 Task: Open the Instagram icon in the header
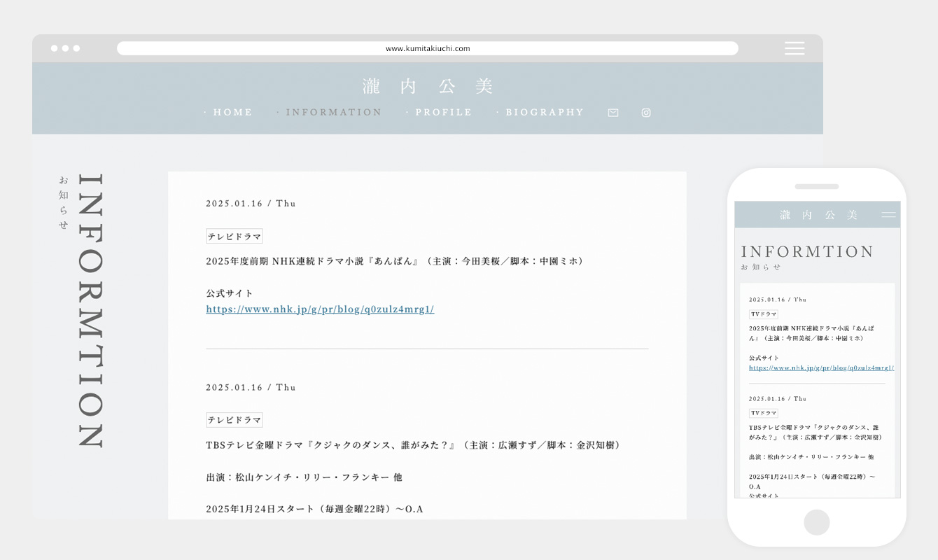[646, 113]
